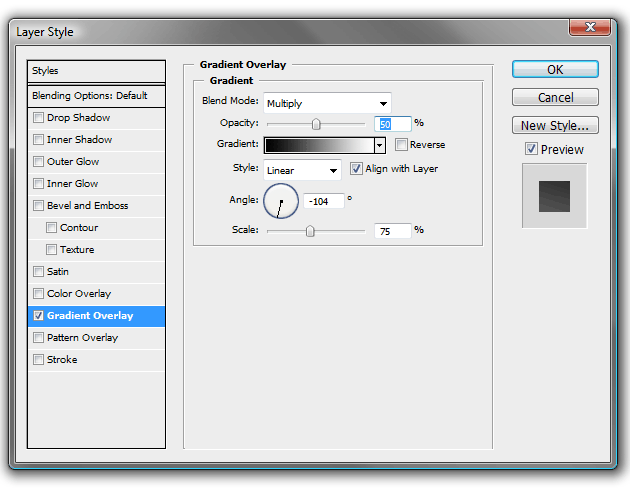This screenshot has width=630, height=500.
Task: Toggle the Preview checkbox
Action: [x=531, y=149]
